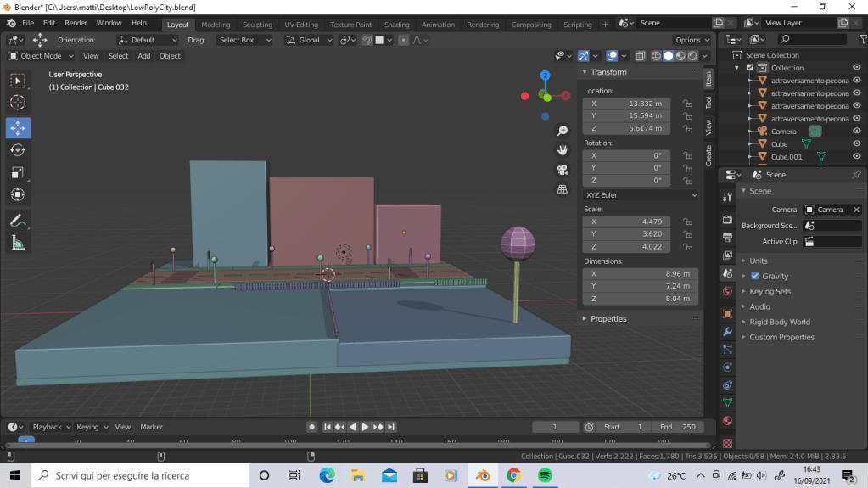The image size is (868, 488).
Task: Select the Rotate tool
Action: (18, 150)
